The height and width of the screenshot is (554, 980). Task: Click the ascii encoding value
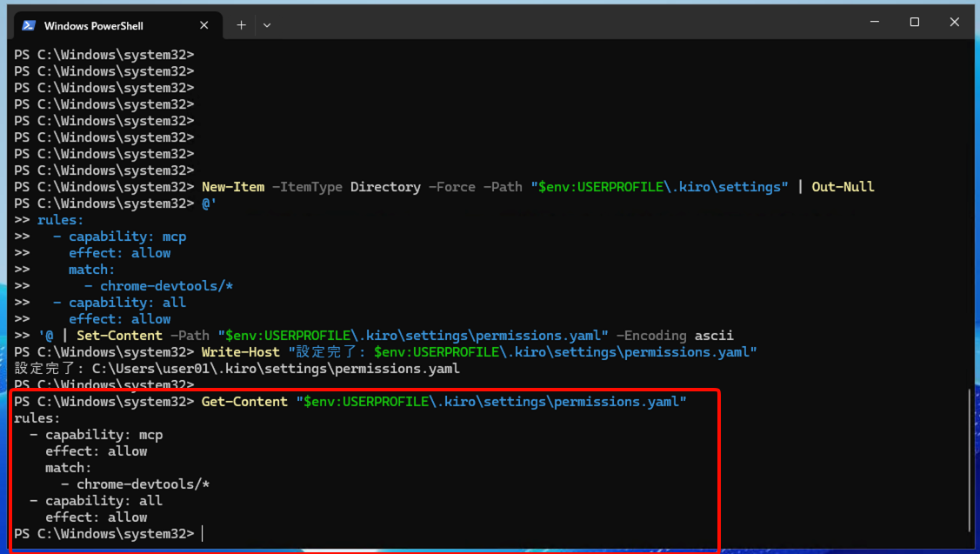tap(714, 335)
